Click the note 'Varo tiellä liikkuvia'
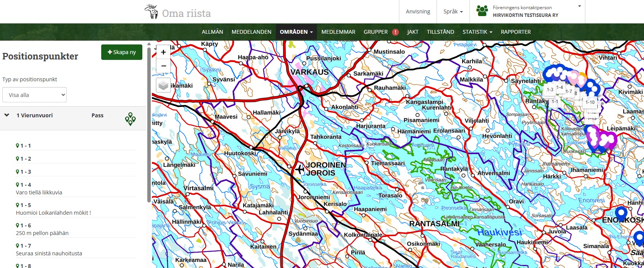The image size is (644, 268). tap(39, 192)
